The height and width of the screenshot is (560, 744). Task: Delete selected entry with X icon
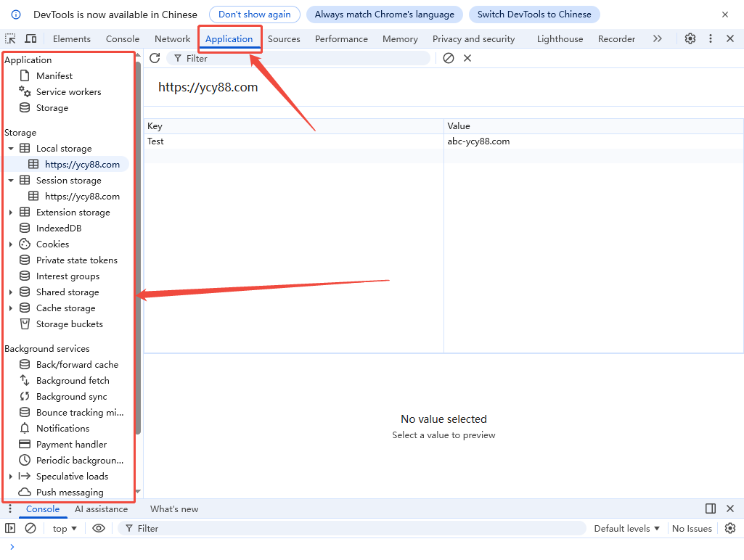pos(467,58)
